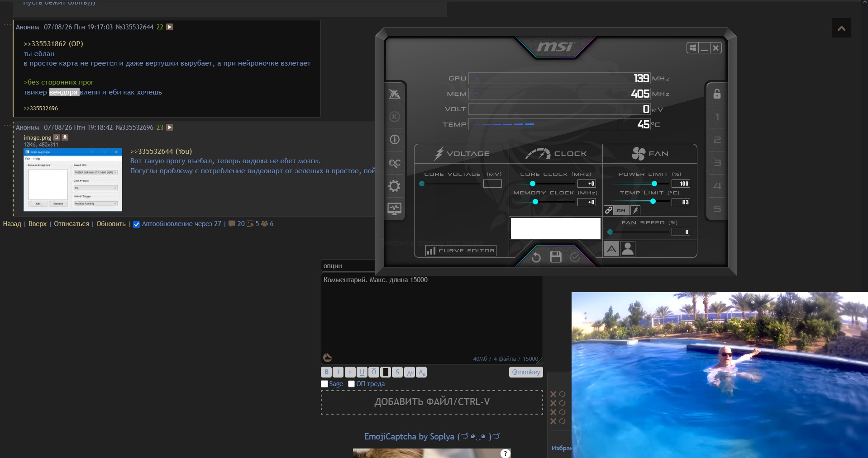Viewport: 868px width, 458px height.
Task: Click the search icon next to image.png
Action: coord(56,137)
